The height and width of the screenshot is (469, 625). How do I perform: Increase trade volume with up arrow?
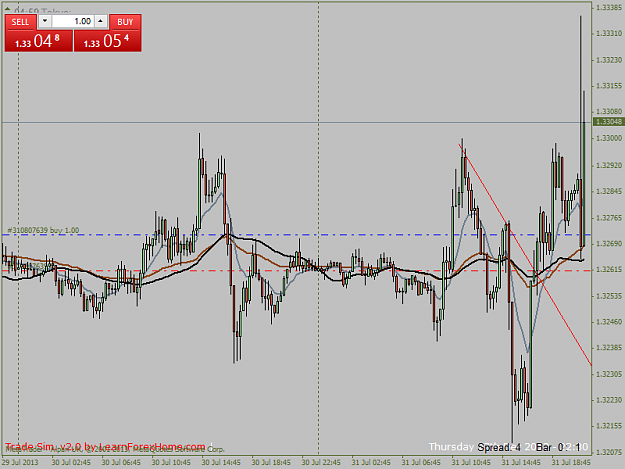click(x=101, y=21)
